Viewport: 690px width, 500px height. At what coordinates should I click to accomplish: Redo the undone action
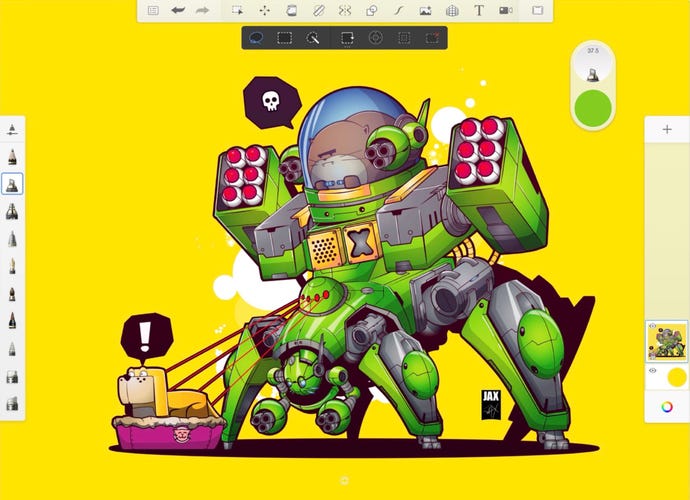(x=202, y=10)
